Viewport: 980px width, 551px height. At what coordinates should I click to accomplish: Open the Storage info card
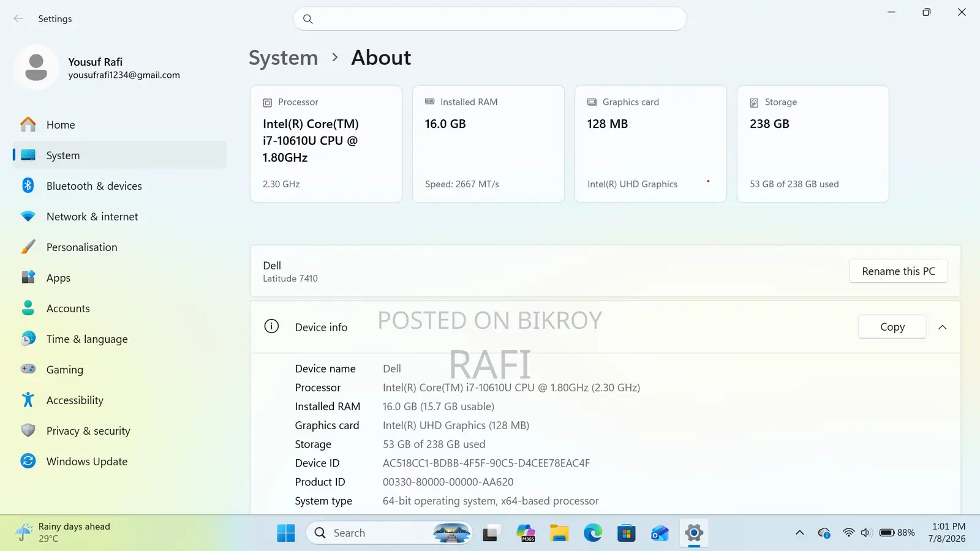pos(813,144)
